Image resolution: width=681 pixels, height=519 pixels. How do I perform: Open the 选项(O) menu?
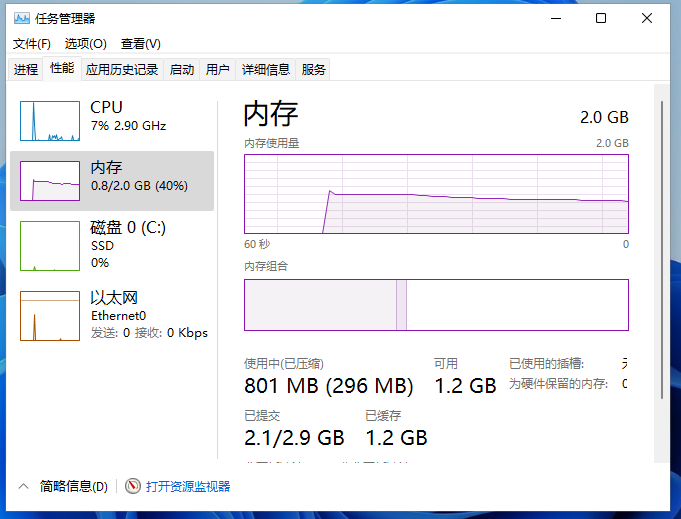click(x=86, y=44)
